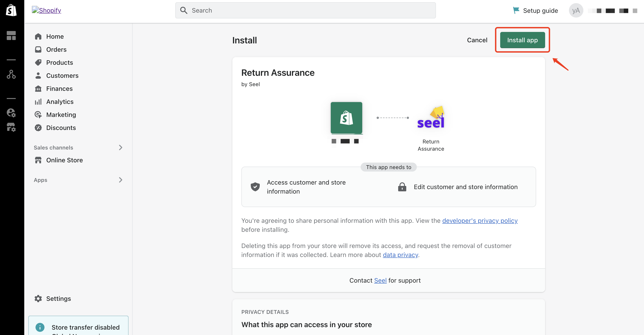Open Online Store sales channel
Image resolution: width=644 pixels, height=335 pixels.
tap(64, 160)
